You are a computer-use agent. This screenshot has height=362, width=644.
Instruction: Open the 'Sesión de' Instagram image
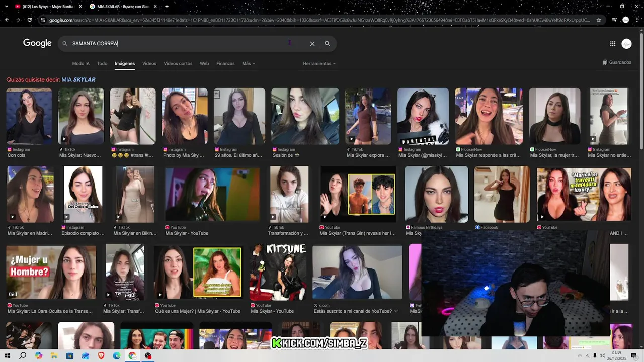305,116
